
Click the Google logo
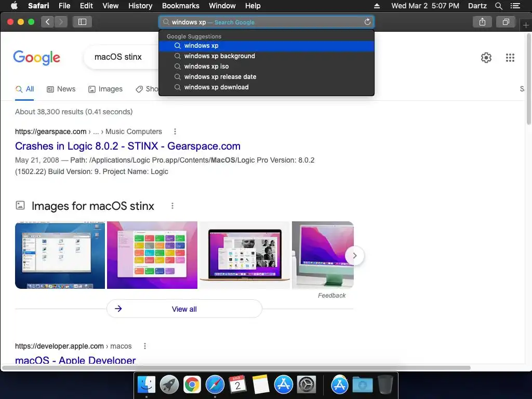(37, 58)
